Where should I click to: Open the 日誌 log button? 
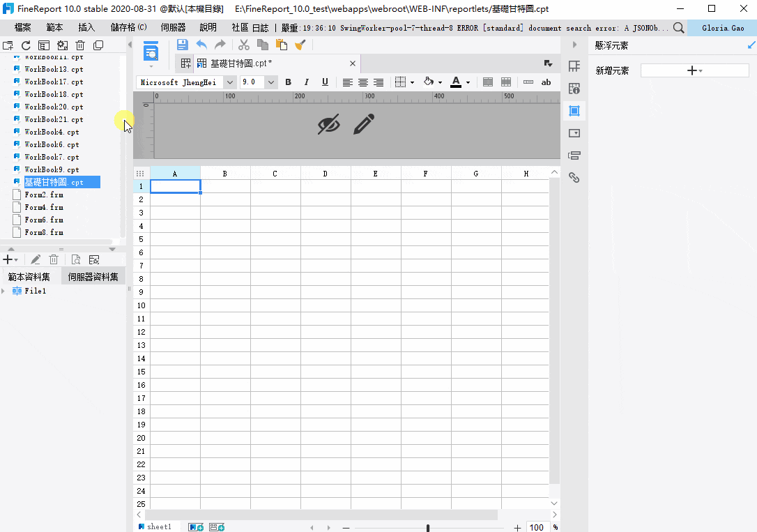261,28
